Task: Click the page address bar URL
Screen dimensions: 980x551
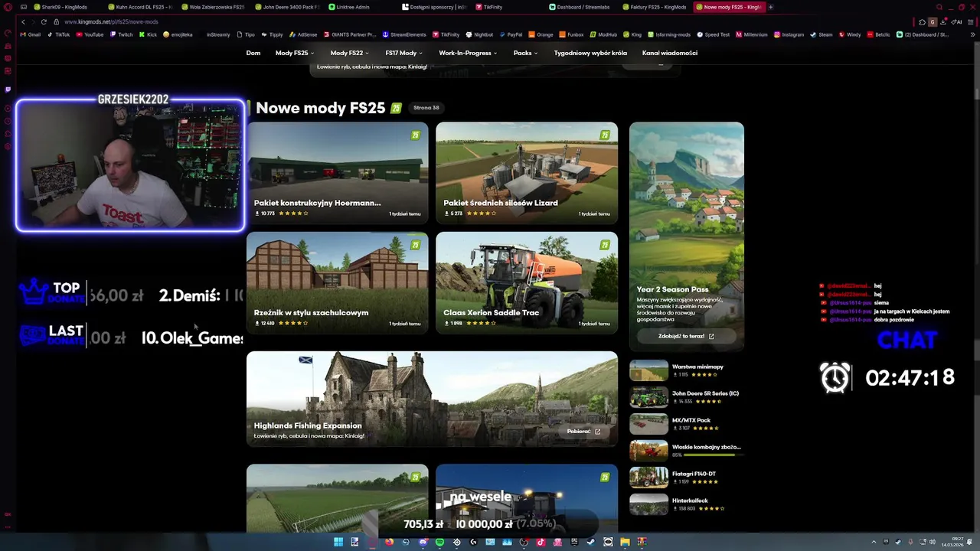Action: coord(111,21)
